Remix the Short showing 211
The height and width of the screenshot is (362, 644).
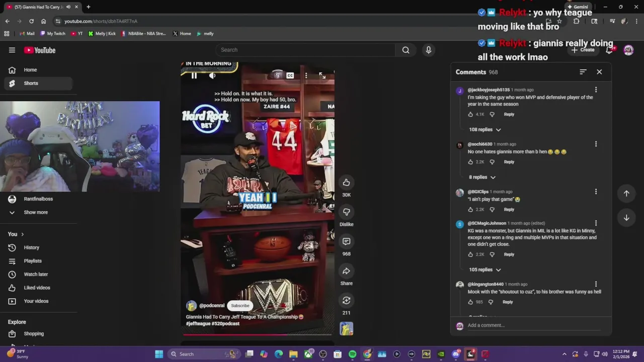(x=346, y=300)
